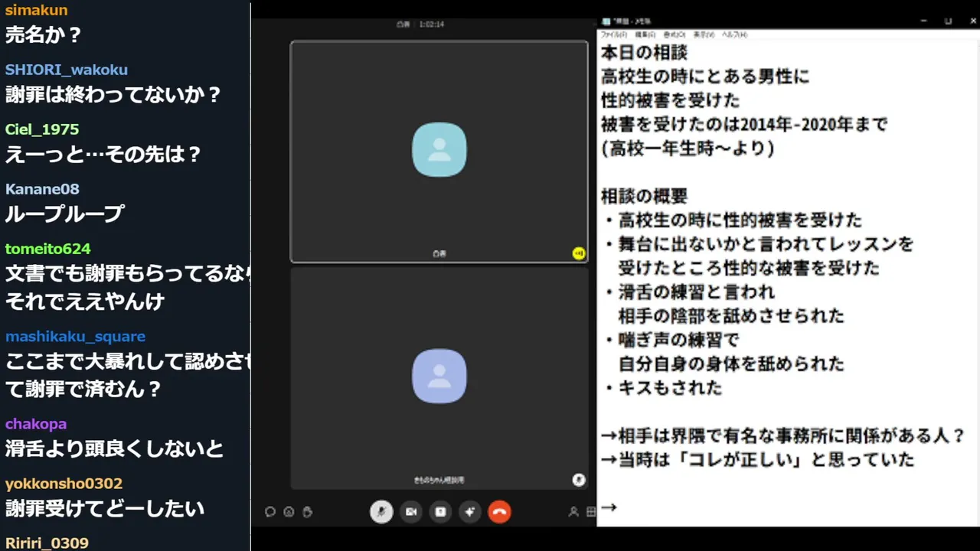Click chat username tomeito624
The width and height of the screenshot is (980, 551).
[48, 249]
